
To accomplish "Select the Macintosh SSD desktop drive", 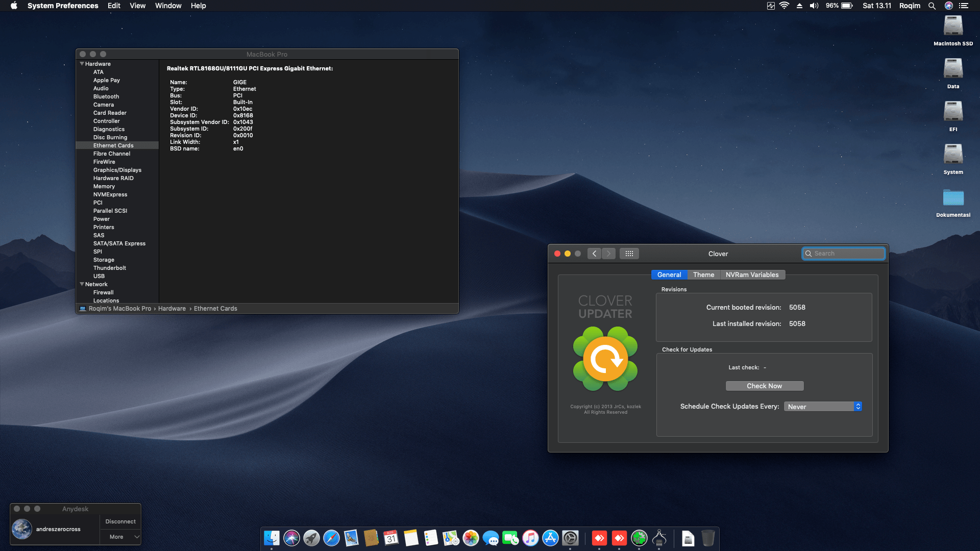I will click(x=953, y=31).
